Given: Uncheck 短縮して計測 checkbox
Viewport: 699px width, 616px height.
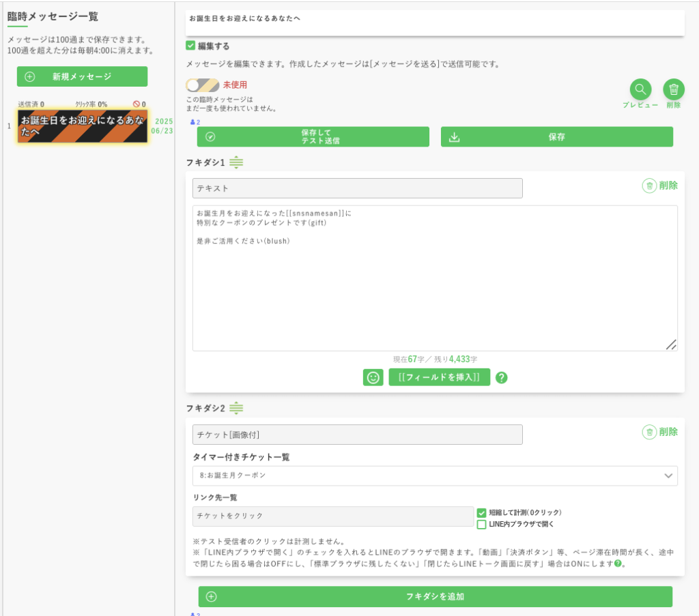Looking at the screenshot, I should (x=482, y=512).
